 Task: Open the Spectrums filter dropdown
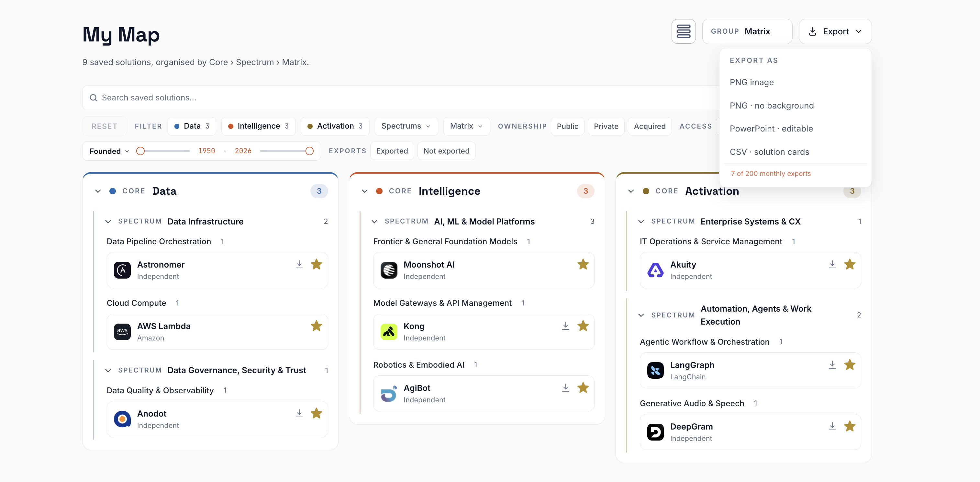click(406, 126)
